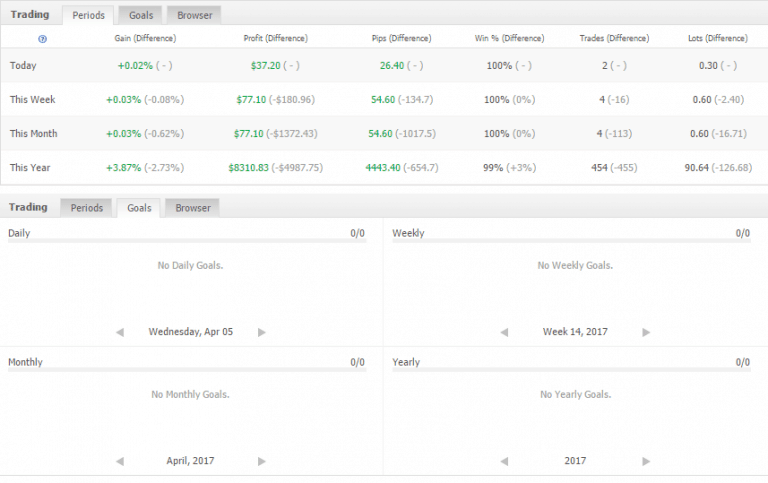The width and height of the screenshot is (768, 483).
Task: Select Goals tab in lower Trading panel
Action: [139, 208]
